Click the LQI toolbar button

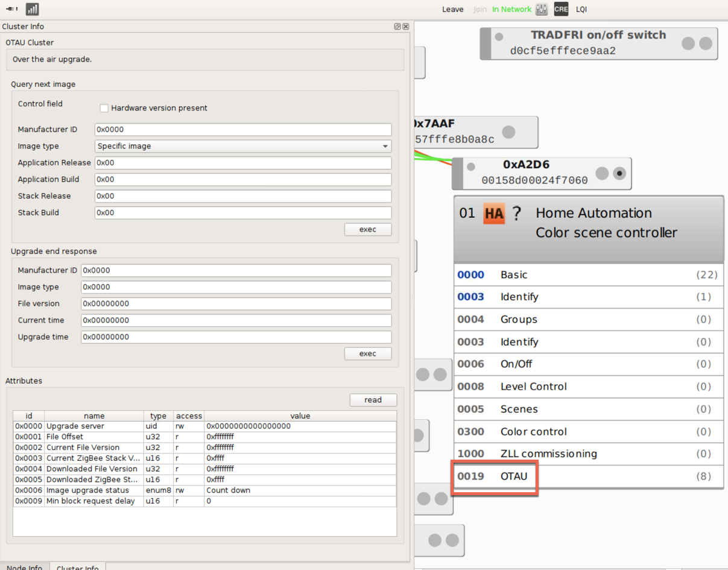coord(581,9)
